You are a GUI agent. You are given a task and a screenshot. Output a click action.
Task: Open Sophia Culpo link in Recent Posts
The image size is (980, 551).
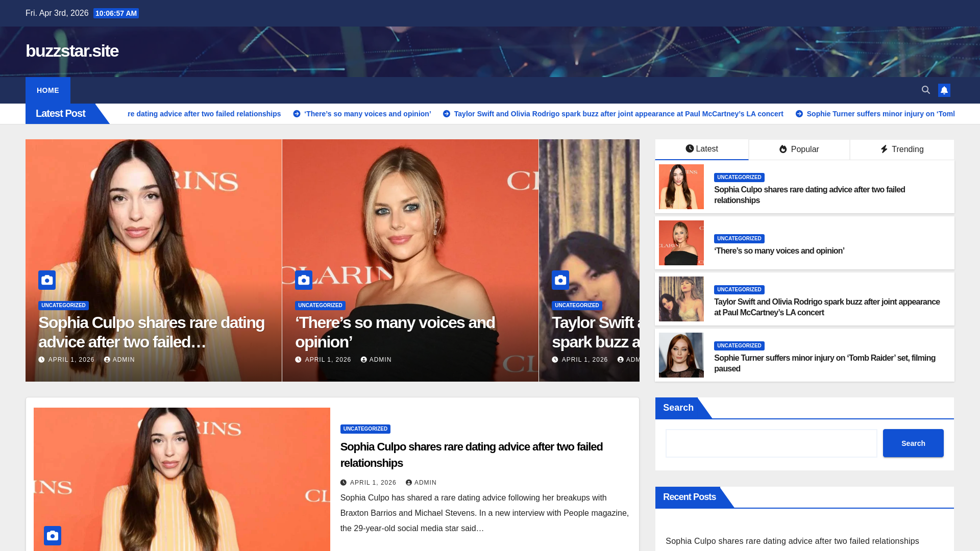pos(792,541)
